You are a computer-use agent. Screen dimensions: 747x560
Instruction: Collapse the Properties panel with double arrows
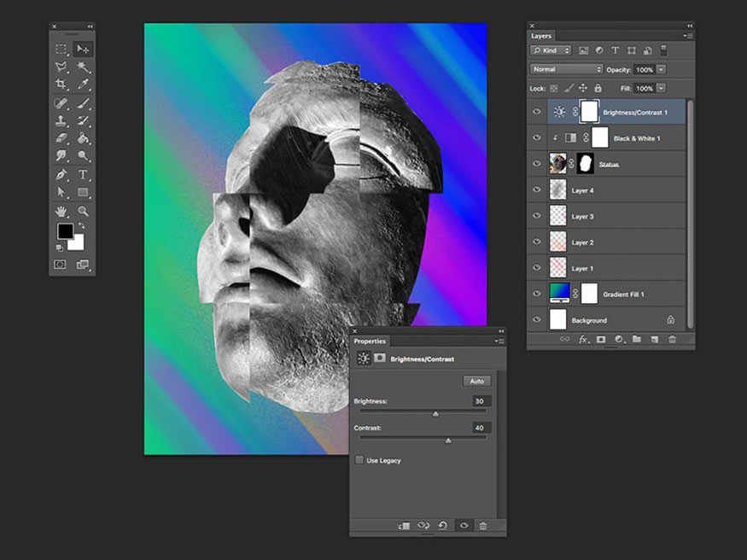501,331
